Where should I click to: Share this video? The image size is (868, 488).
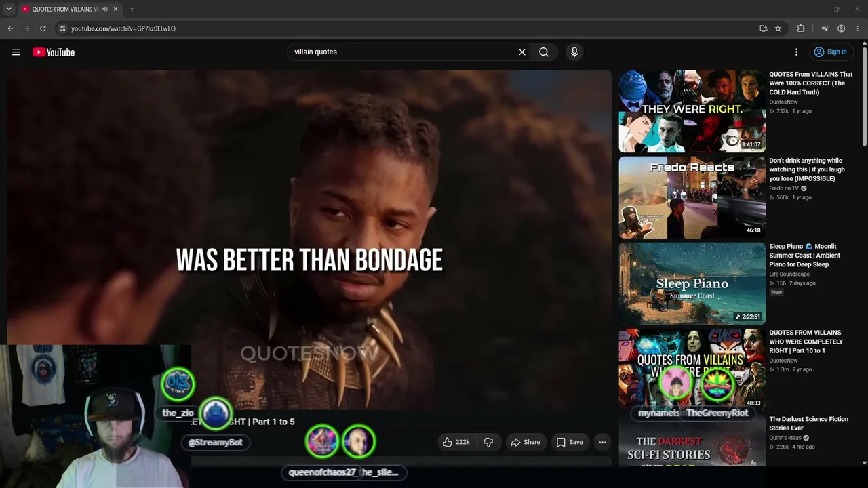[526, 442]
